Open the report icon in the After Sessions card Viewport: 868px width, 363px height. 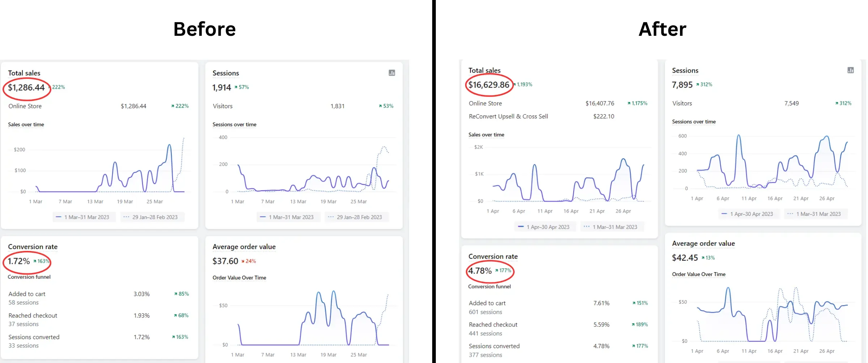pyautogui.click(x=850, y=70)
